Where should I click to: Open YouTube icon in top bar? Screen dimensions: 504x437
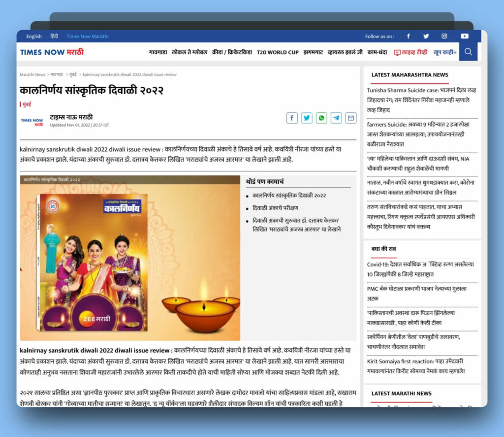464,36
